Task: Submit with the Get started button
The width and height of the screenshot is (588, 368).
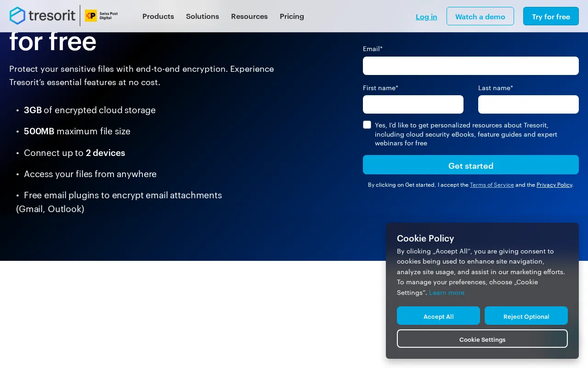Action: [471, 165]
